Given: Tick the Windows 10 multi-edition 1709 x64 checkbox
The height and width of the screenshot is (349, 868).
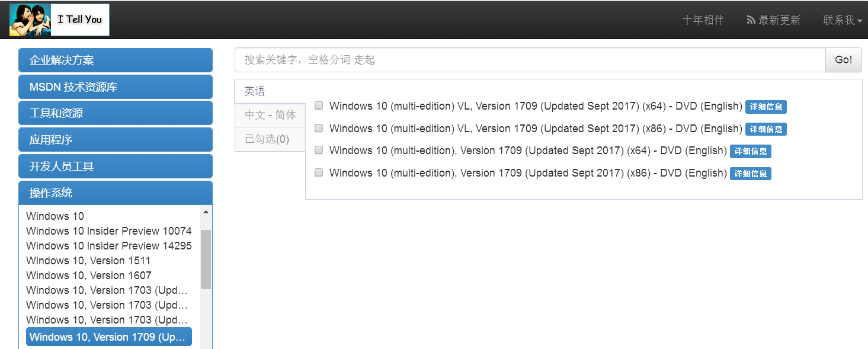Looking at the screenshot, I should tap(318, 150).
